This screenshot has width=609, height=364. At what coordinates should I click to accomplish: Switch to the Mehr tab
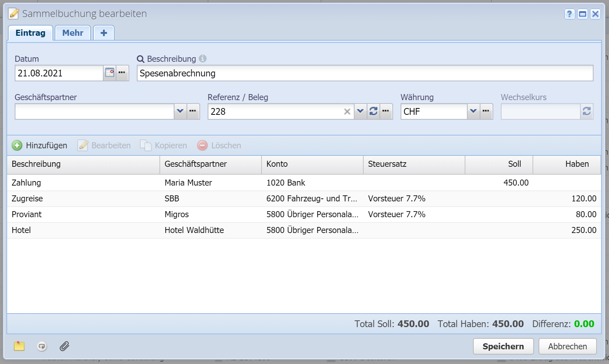(73, 33)
